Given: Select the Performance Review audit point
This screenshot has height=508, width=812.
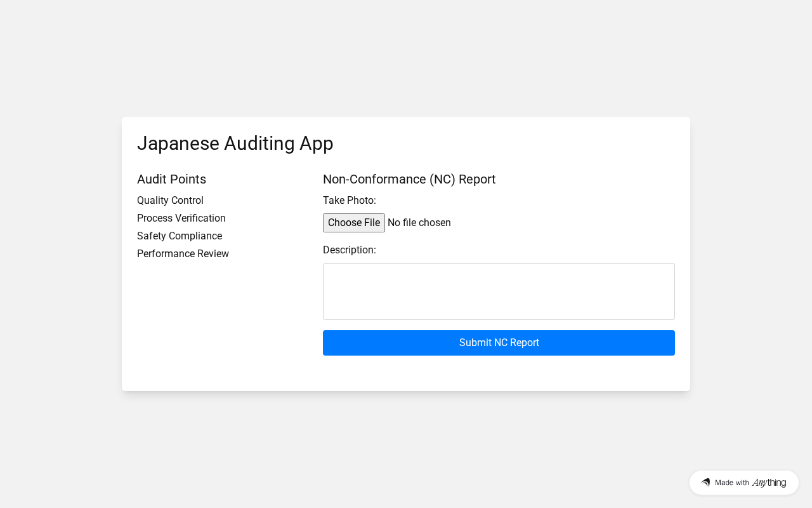Looking at the screenshot, I should pyautogui.click(x=183, y=254).
